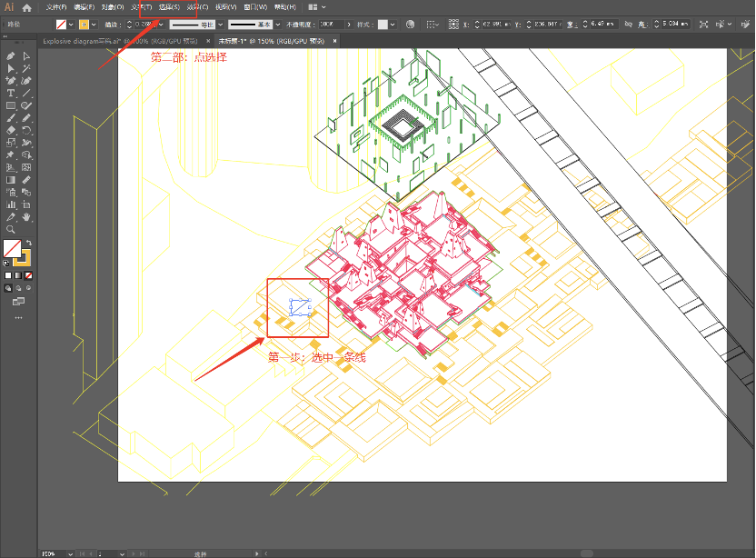756x558 pixels.
Task: Click the opacity input field
Action: 332,25
